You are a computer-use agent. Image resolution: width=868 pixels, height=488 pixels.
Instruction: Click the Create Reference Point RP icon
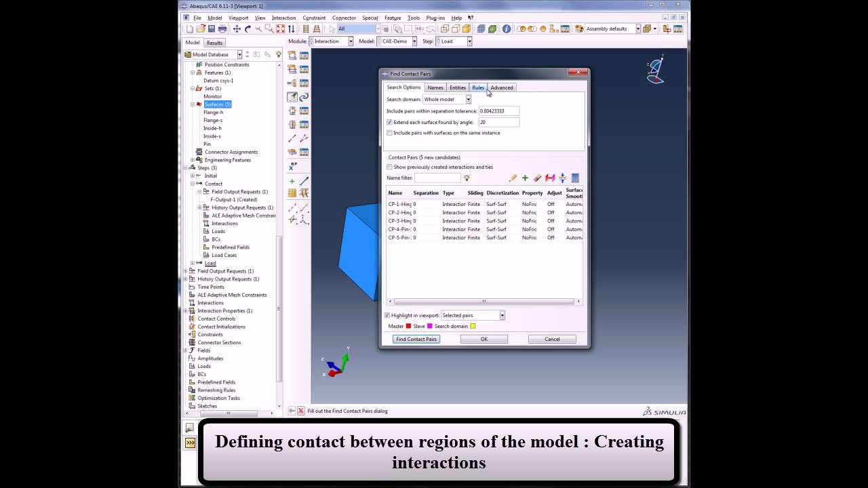coord(293,166)
